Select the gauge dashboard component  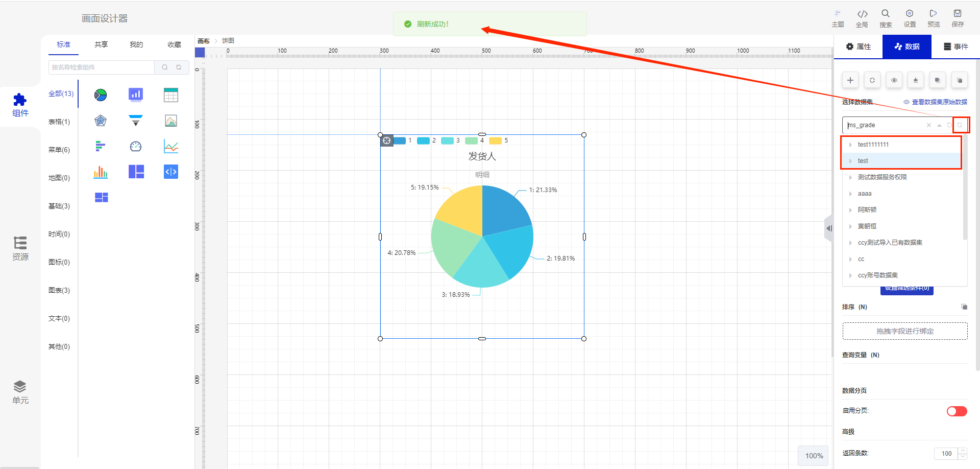136,147
